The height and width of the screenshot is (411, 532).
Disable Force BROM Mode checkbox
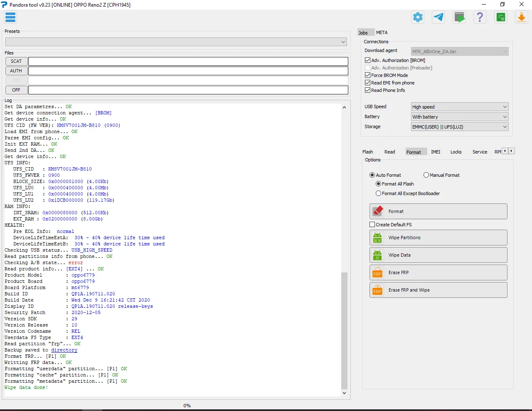pos(367,75)
